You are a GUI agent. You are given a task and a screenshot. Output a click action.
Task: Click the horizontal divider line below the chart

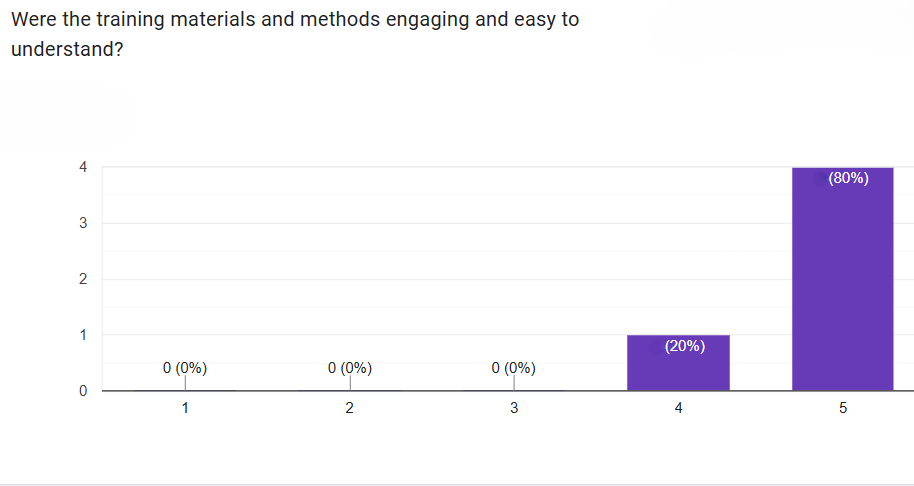click(457, 485)
